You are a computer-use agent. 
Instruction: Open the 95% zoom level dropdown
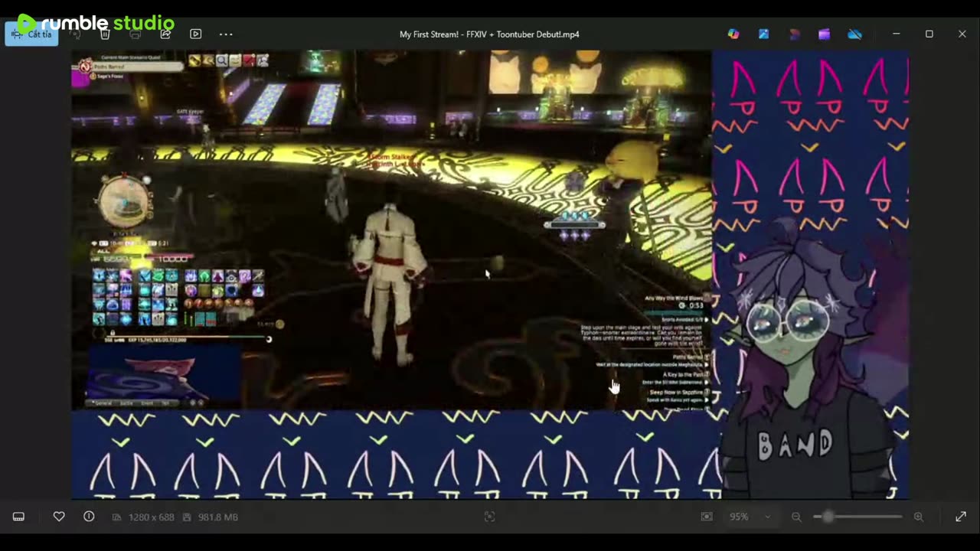[750, 517]
